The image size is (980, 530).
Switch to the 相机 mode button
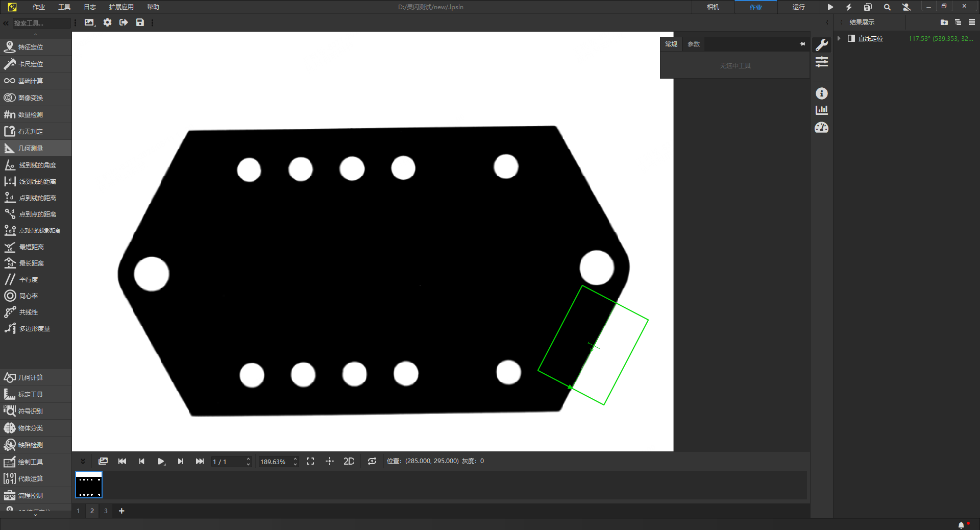point(713,7)
